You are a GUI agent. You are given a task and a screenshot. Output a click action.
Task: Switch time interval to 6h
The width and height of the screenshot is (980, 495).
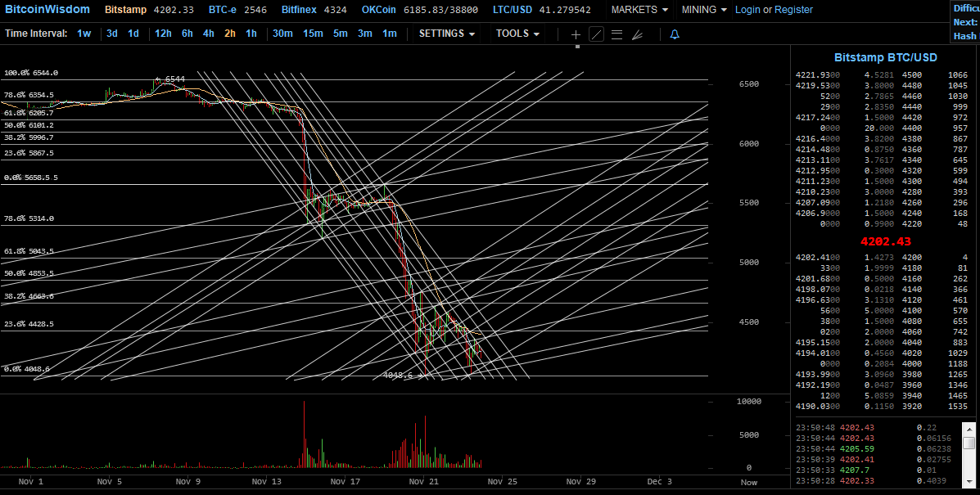(187, 34)
